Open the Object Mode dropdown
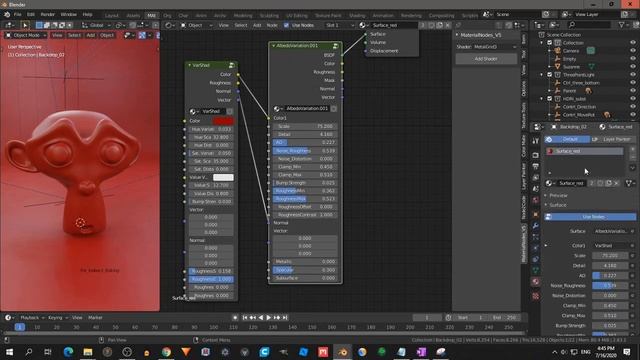 click(x=26, y=35)
